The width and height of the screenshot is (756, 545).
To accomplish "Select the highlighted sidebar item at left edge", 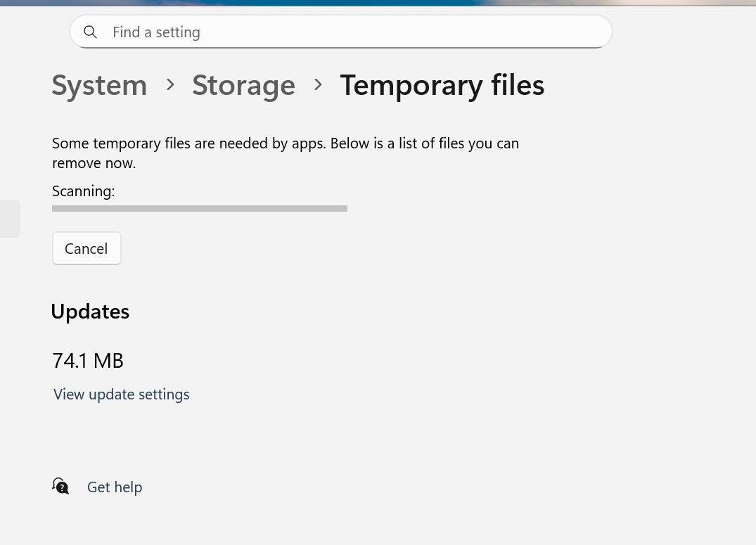I will (x=9, y=219).
